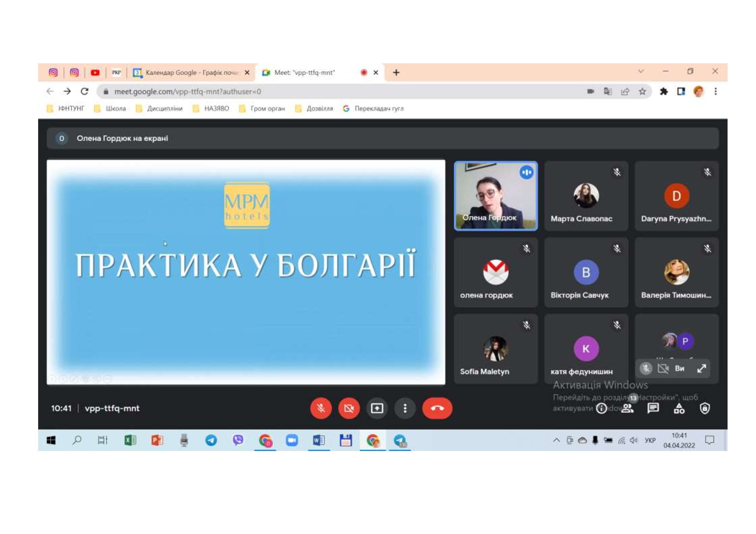Screen dimensions: 756x534
Task: Click the share page icon
Action: tap(625, 91)
